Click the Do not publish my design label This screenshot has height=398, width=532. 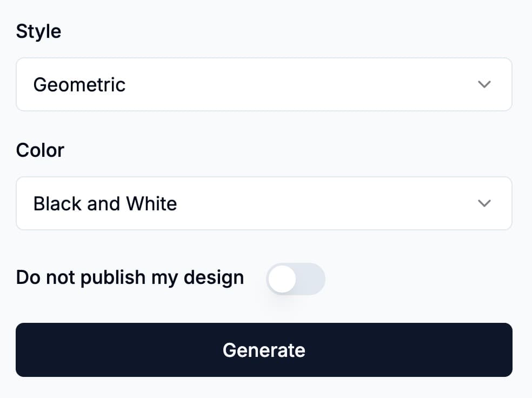[x=130, y=277]
